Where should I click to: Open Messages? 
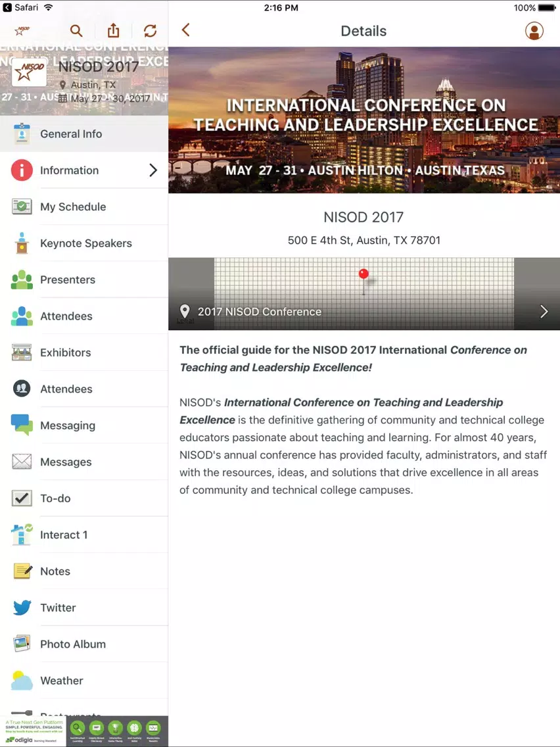click(84, 462)
